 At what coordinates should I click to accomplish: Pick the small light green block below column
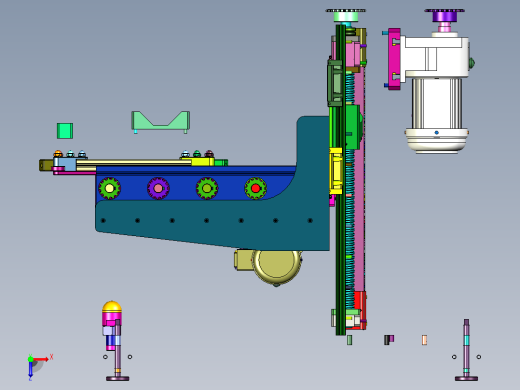pyautogui.click(x=349, y=340)
